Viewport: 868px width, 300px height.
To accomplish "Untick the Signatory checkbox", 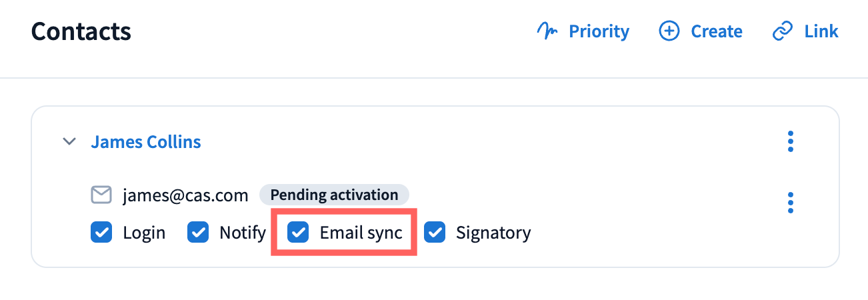I will (x=435, y=233).
